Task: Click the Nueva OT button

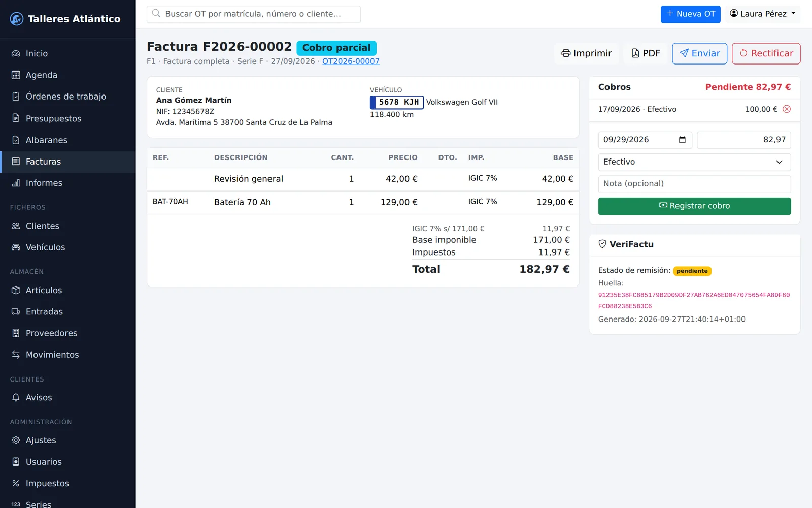Action: pyautogui.click(x=691, y=14)
